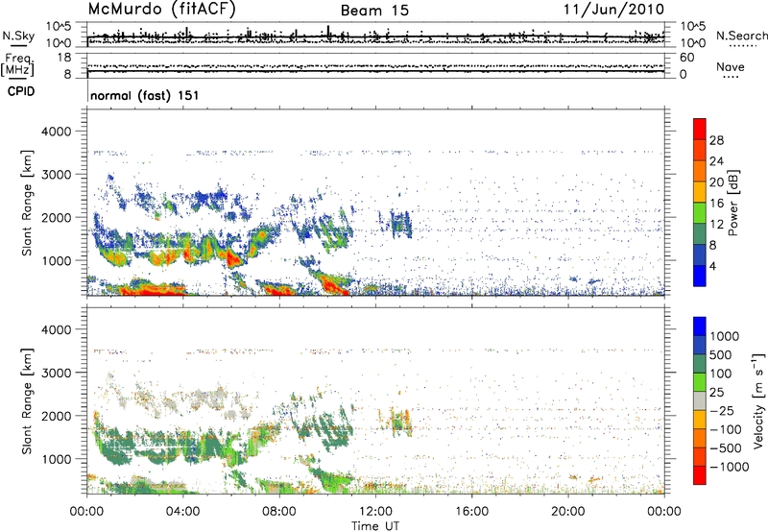Click the velocity panel's "Slant Range [km]" label
This screenshot has width=768, height=532.
(x=27, y=401)
